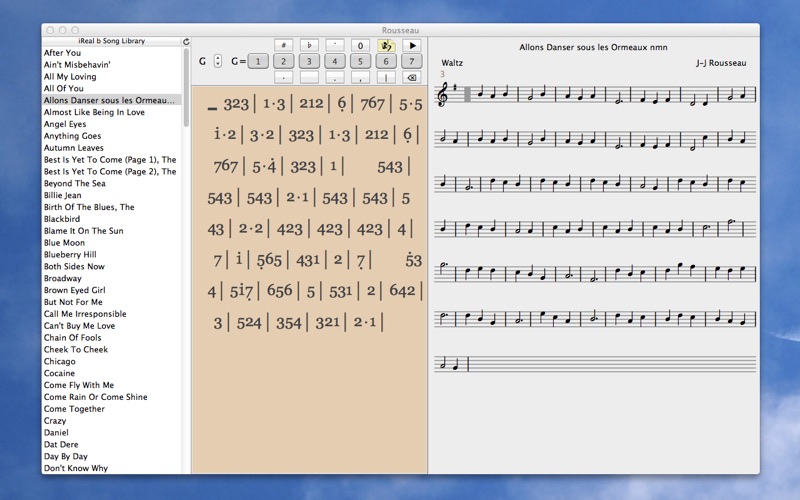Change key using the G stepper arrows
This screenshot has height=500, width=800.
point(218,61)
